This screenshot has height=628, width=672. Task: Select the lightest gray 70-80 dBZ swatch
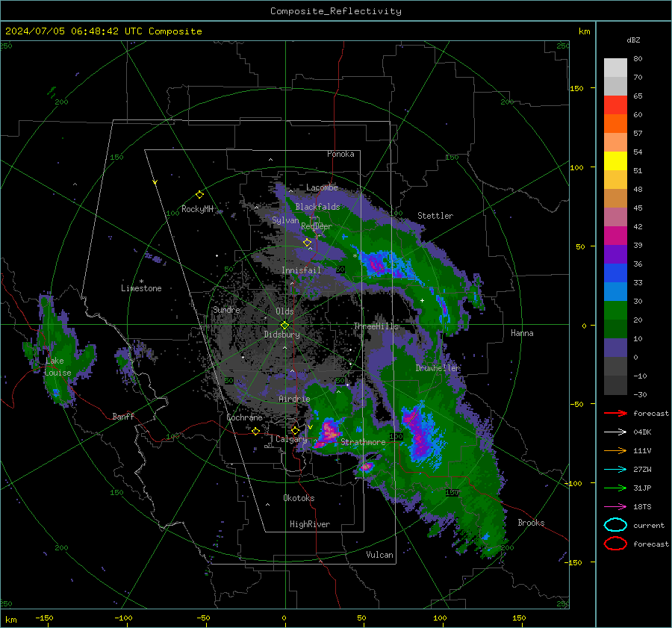pos(615,68)
